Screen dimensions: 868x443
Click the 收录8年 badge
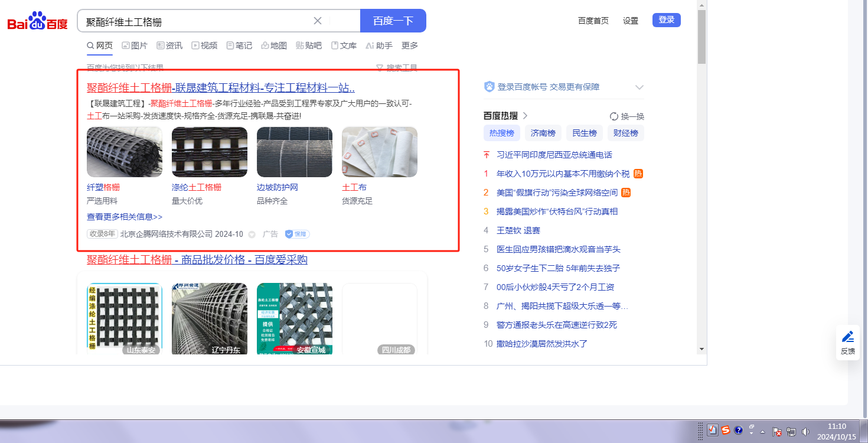(102, 234)
